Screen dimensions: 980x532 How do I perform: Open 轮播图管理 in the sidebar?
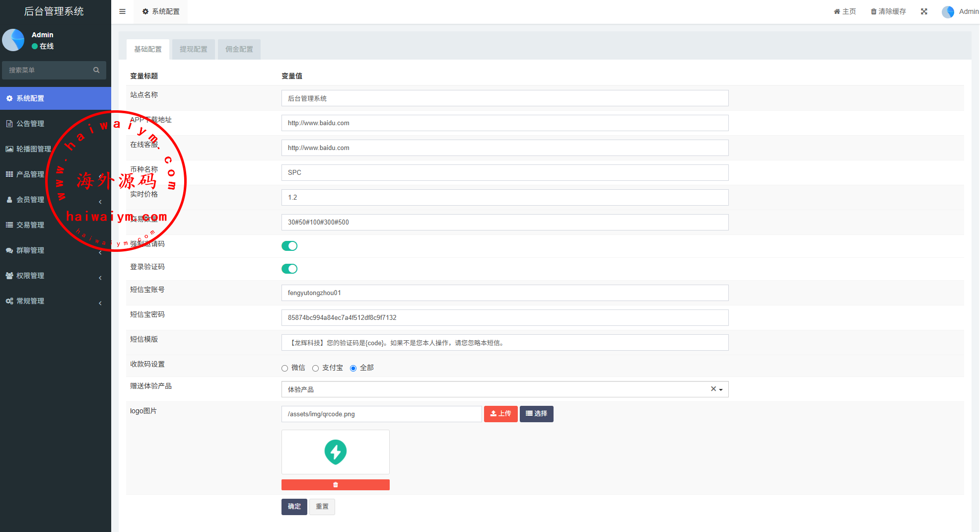[x=33, y=149]
